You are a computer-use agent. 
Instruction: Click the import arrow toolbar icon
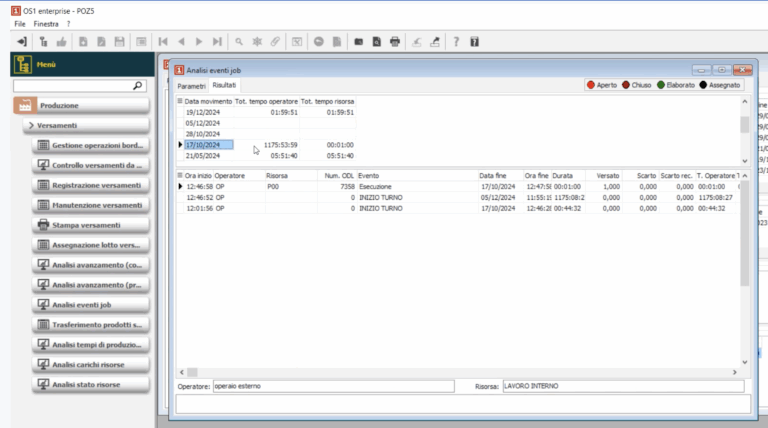click(x=416, y=42)
